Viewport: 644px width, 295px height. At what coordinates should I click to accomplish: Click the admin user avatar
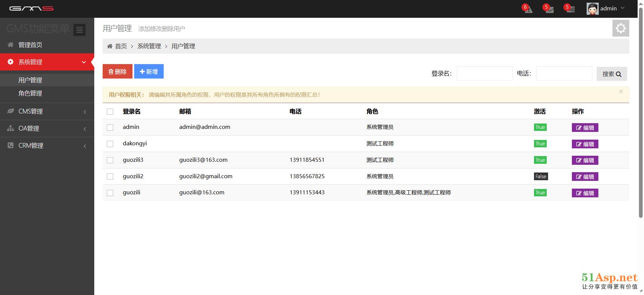[592, 9]
